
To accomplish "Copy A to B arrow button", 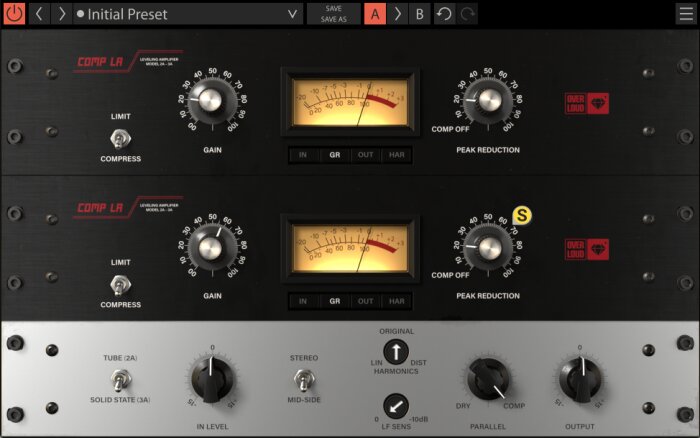I will pyautogui.click(x=397, y=14).
